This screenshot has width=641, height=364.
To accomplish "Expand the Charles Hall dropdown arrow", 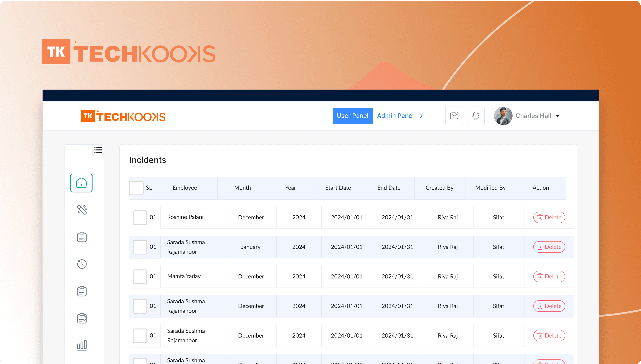I will [557, 116].
